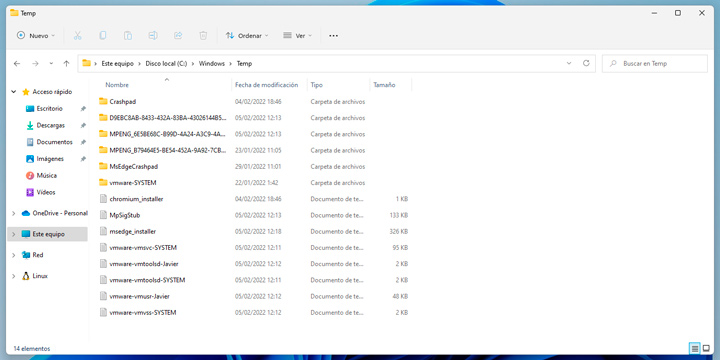Click Temp in the address breadcrumb
The image size is (720, 360).
(x=244, y=64)
